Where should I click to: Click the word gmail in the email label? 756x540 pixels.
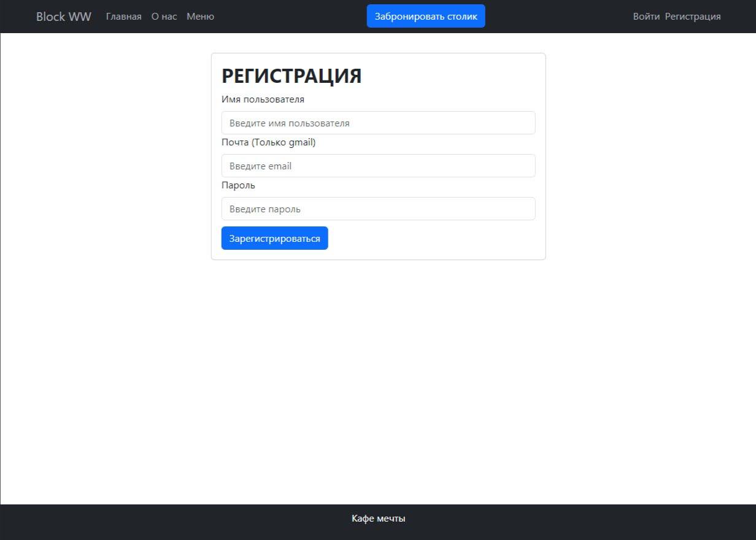point(300,142)
